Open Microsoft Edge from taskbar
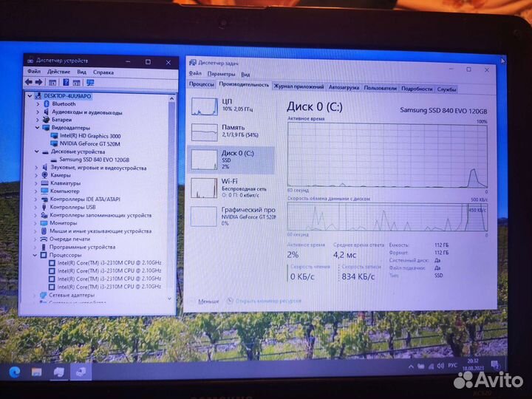The width and height of the screenshot is (532, 399). (15, 372)
